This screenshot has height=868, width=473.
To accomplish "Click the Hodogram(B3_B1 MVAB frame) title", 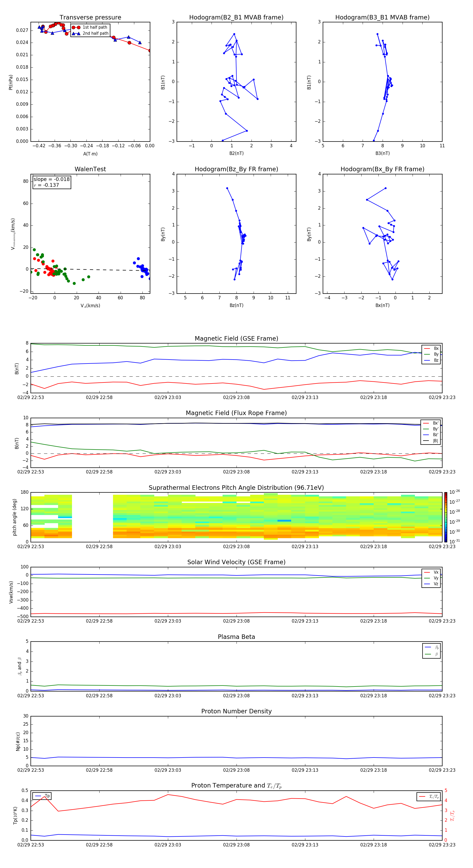I will click(382, 18).
